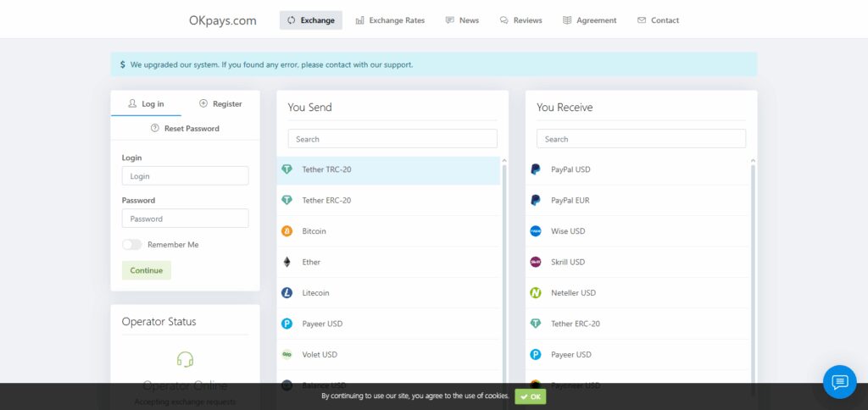Click the Reviews speech bubble icon
868x410 pixels.
pyautogui.click(x=504, y=20)
